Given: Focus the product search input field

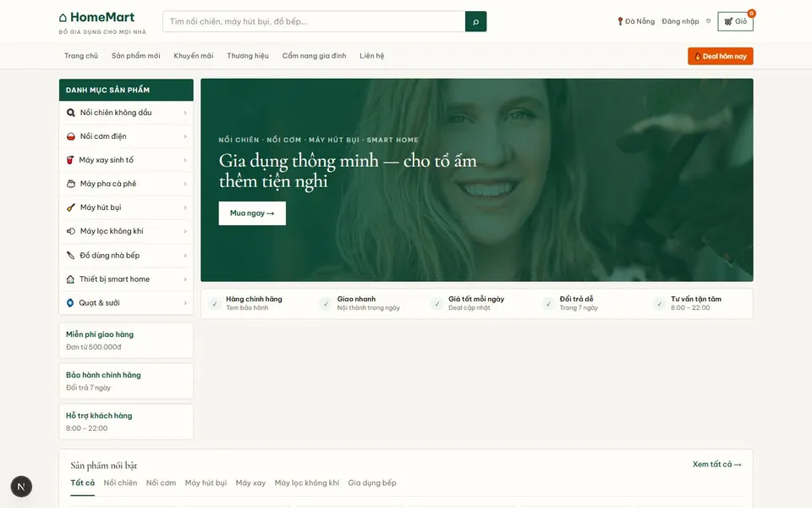Looking at the screenshot, I should [x=314, y=21].
